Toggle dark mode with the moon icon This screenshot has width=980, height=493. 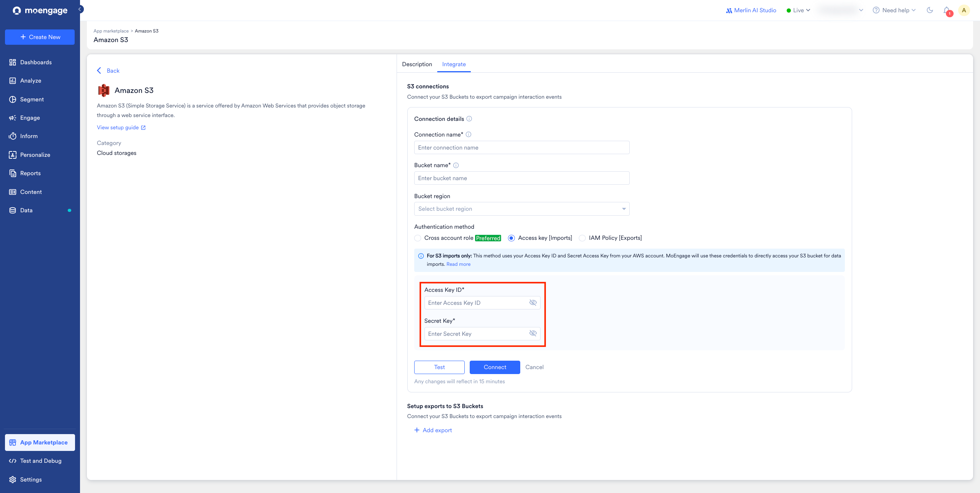pos(930,10)
